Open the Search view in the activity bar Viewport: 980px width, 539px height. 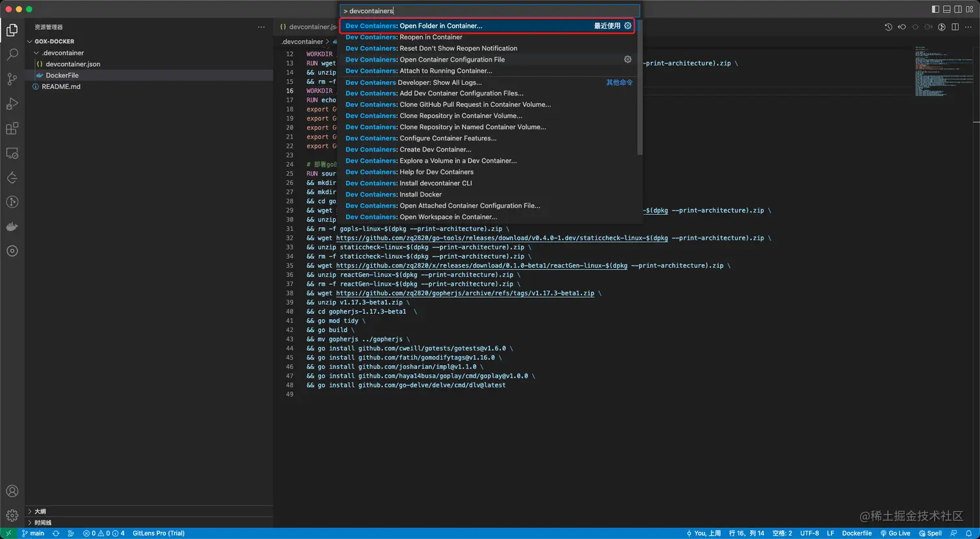(x=12, y=54)
